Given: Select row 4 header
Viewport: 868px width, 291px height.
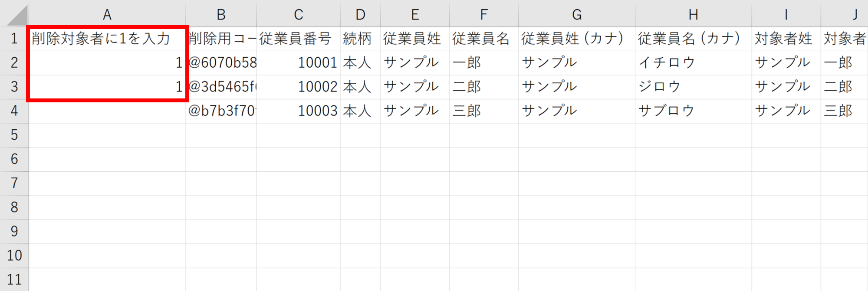Looking at the screenshot, I should point(14,111).
